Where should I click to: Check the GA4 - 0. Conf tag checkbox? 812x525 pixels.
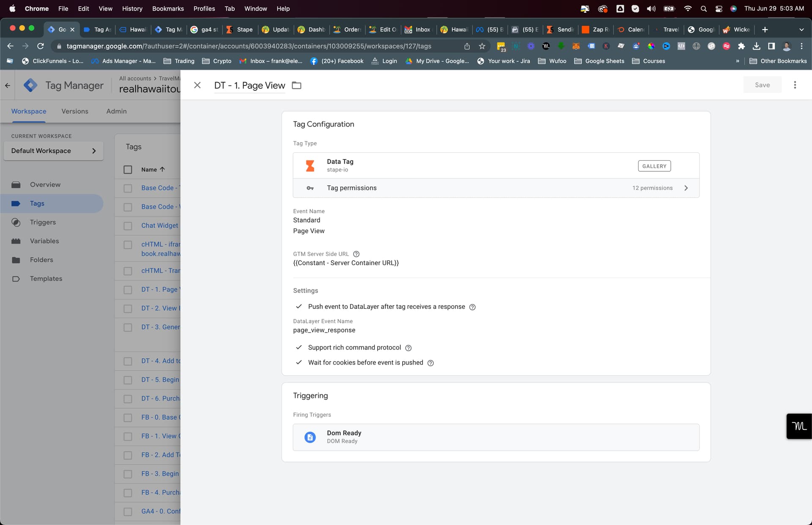click(x=128, y=511)
